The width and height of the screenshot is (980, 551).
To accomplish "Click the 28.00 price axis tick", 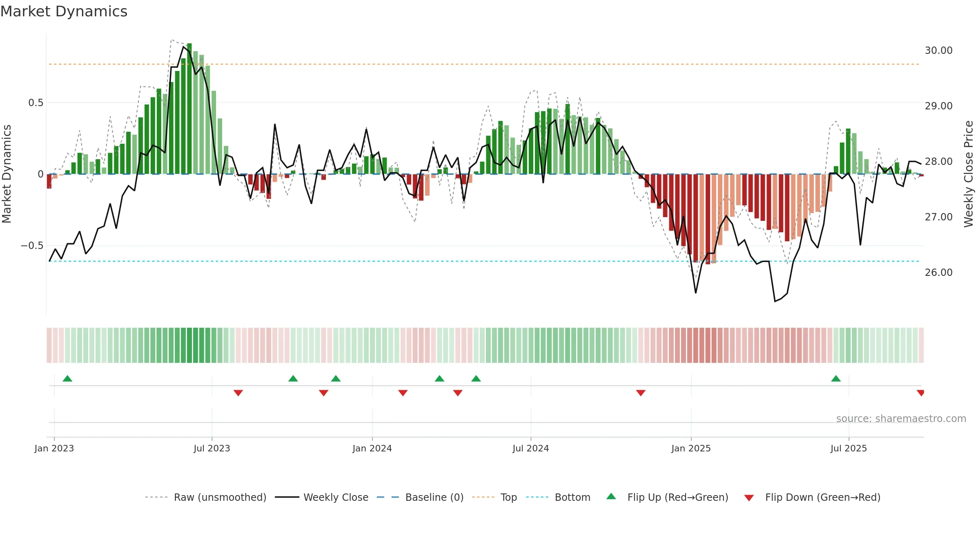I will 938,161.
